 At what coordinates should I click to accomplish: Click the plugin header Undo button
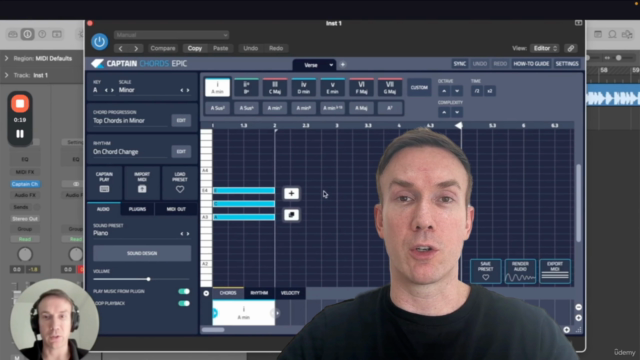click(251, 48)
